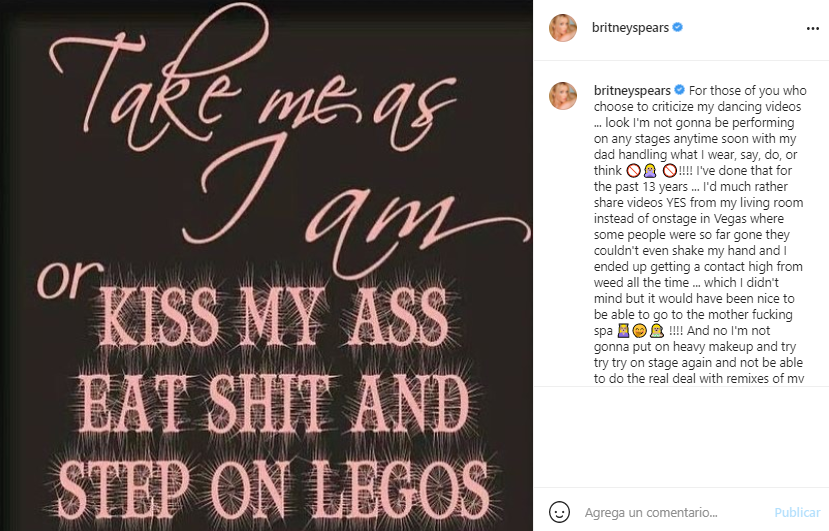Image resolution: width=829 pixels, height=531 pixels.
Task: Click the verified badge in the caption
Action: [681, 89]
